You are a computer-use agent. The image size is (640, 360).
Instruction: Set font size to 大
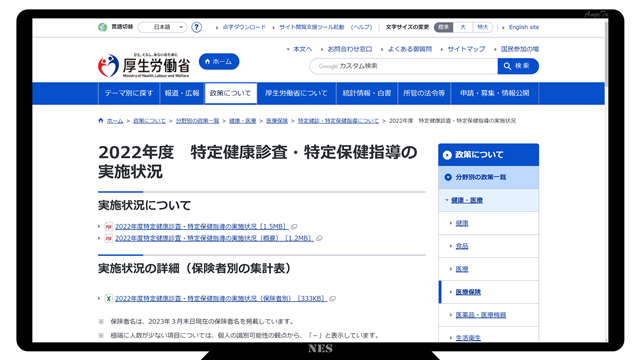463,27
